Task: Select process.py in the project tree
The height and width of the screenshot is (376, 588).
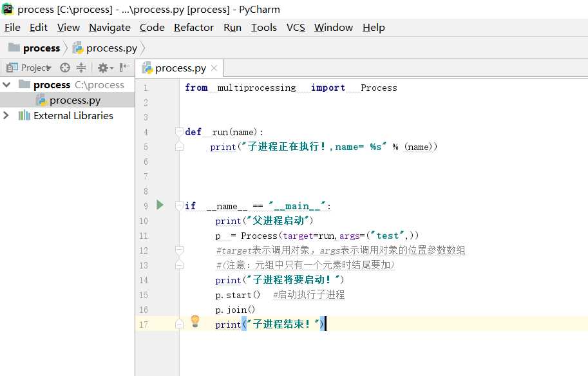Action: [68, 100]
